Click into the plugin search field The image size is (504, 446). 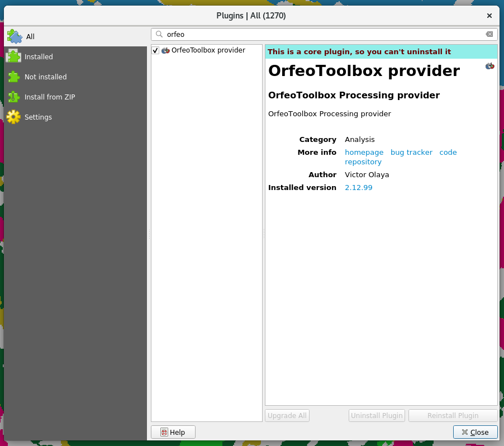[x=324, y=34]
